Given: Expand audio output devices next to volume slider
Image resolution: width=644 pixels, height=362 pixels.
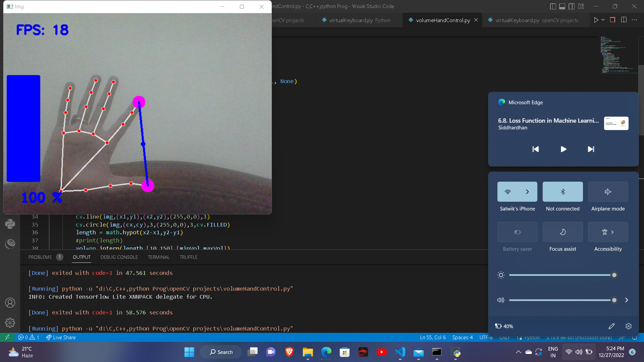Looking at the screenshot, I should pyautogui.click(x=626, y=300).
